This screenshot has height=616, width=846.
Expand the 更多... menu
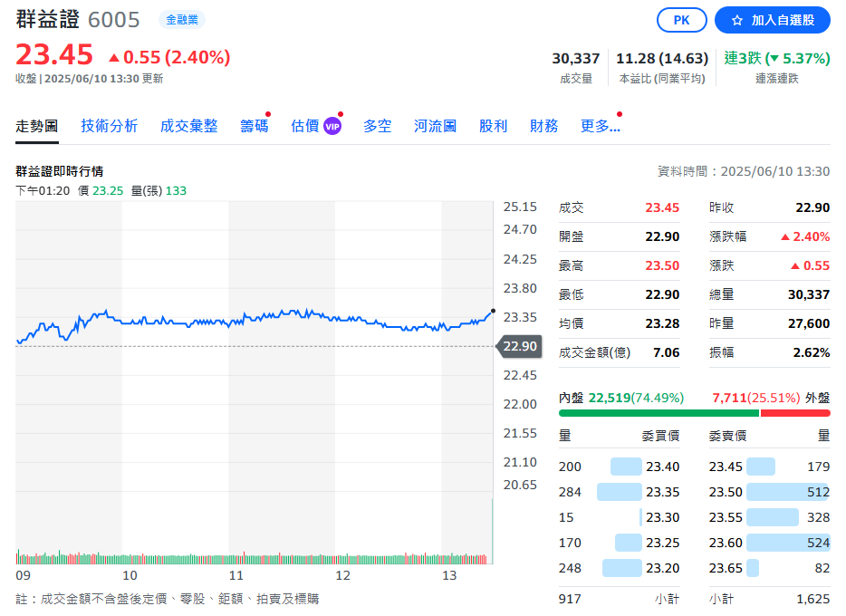click(601, 126)
